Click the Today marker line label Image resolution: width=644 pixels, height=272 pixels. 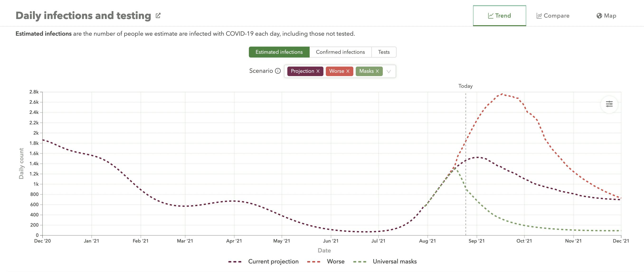coord(465,86)
